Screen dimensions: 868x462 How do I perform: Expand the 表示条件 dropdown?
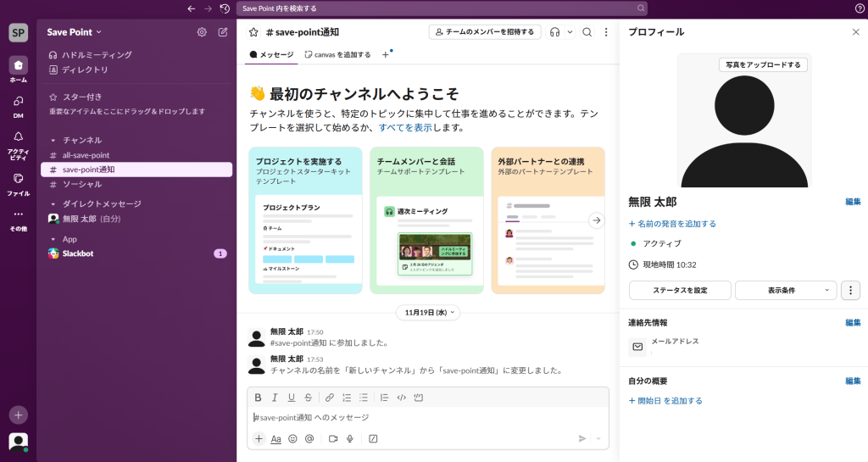pos(785,290)
